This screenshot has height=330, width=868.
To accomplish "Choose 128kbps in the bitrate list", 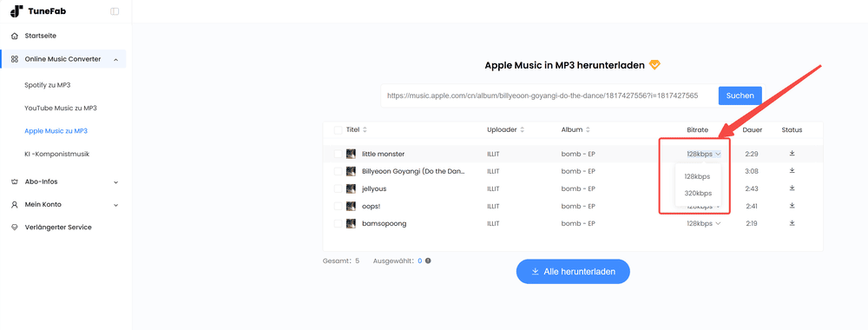I will click(x=698, y=176).
